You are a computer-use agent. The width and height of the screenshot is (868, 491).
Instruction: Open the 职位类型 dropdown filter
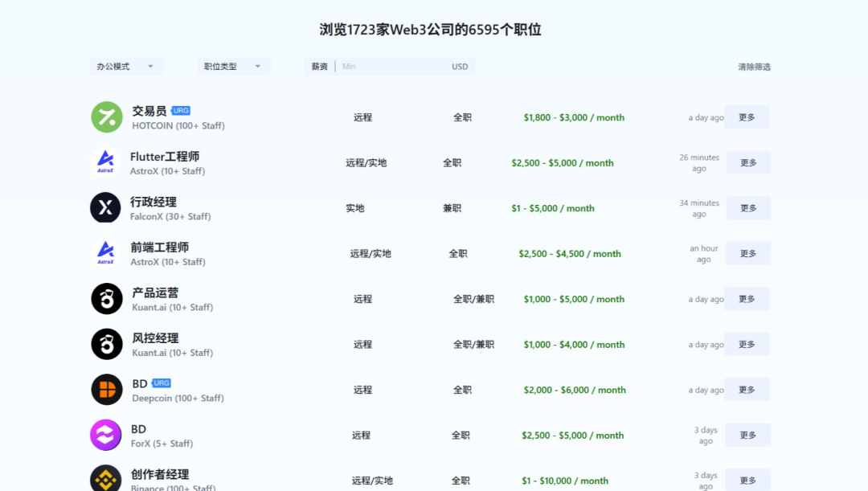pos(233,67)
